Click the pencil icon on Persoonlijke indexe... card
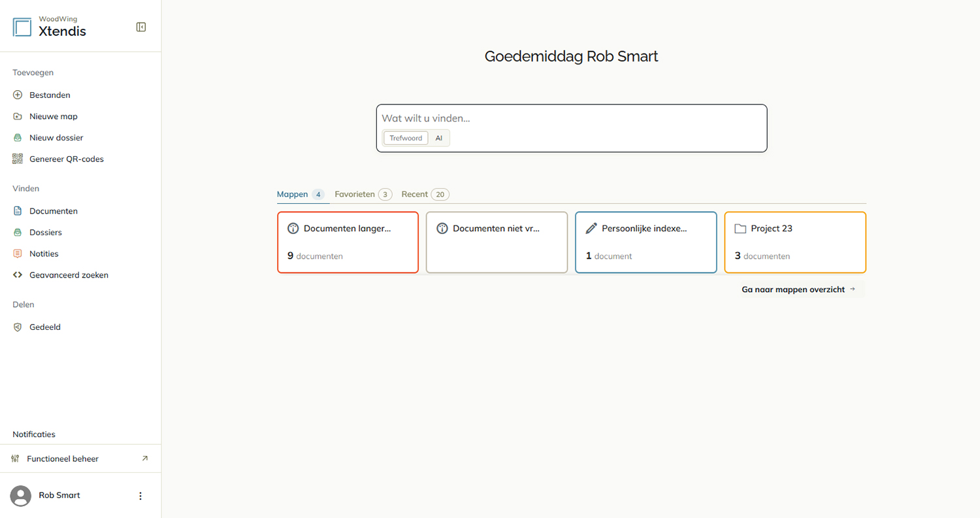The width and height of the screenshot is (980, 518). point(591,229)
